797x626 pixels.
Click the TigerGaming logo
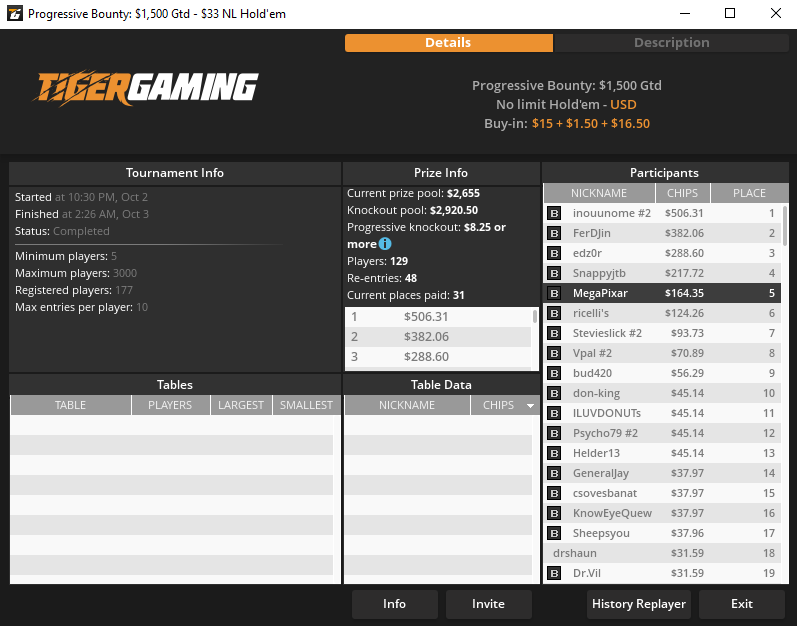[146, 88]
